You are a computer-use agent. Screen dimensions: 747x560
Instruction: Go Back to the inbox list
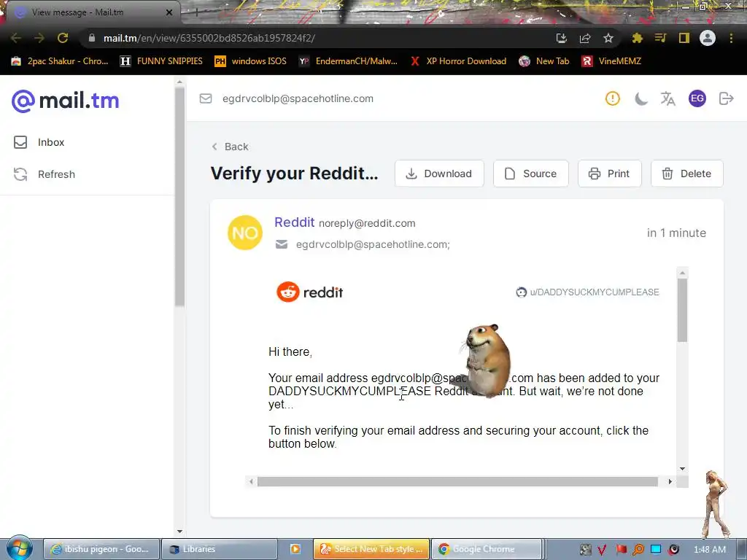(230, 147)
